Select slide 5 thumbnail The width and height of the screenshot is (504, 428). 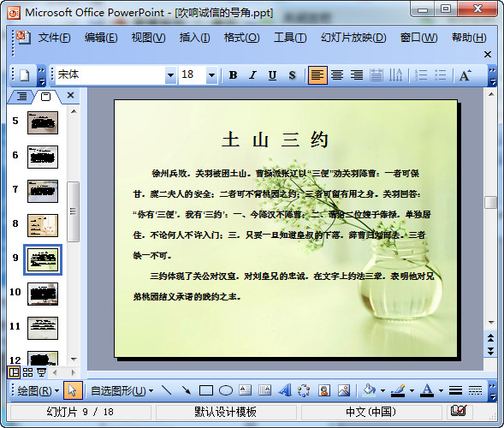point(43,122)
